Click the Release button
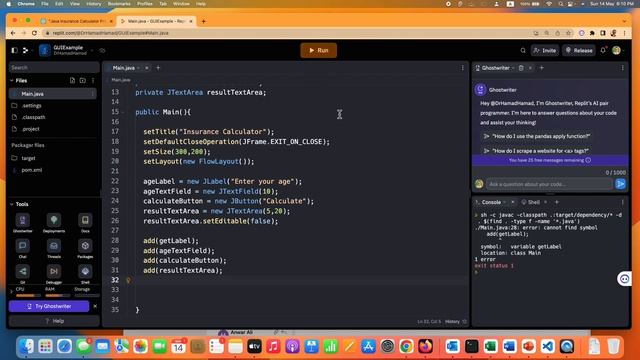The height and width of the screenshot is (360, 640). [579, 51]
